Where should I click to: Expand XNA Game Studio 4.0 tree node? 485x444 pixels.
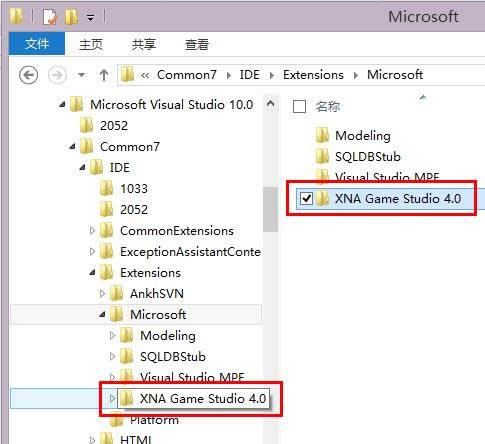click(112, 398)
